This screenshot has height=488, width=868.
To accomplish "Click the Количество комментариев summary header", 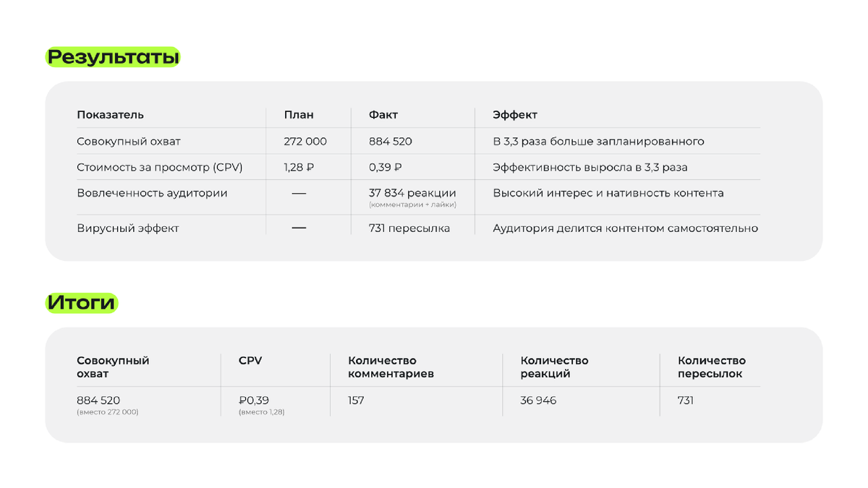I will (x=391, y=367).
